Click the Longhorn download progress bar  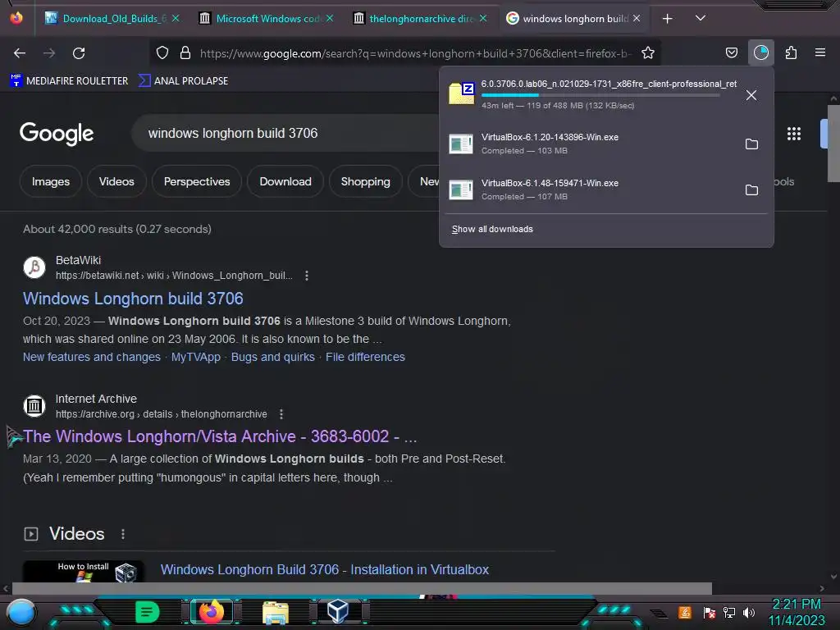[600, 95]
